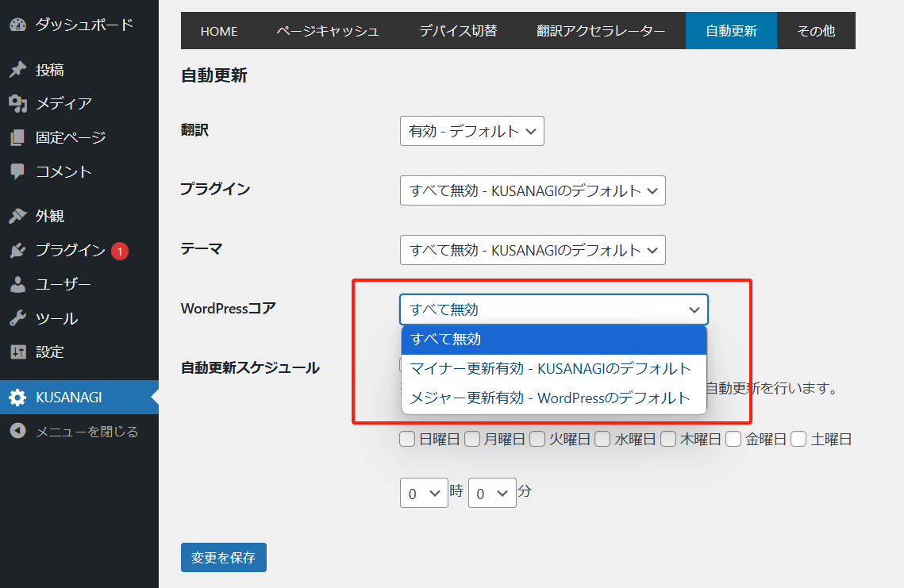This screenshot has height=588, width=904.
Task: Open the ダッシュボード (Dashboard) menu icon
Action: tap(17, 25)
